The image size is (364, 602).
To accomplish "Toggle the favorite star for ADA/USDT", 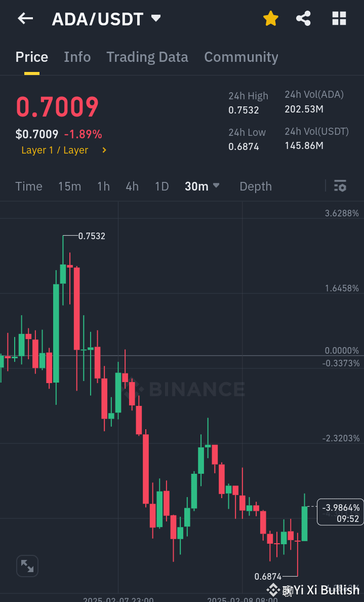I will coord(271,18).
